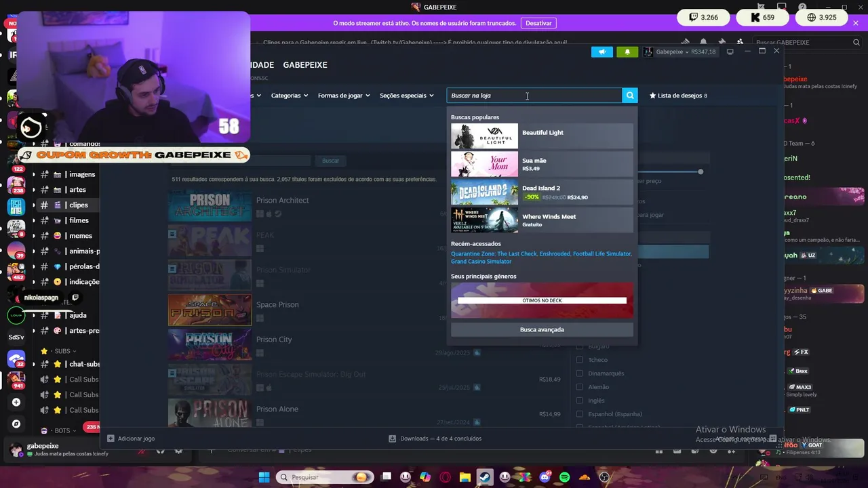Toggle Alemão language checkbox
Screen dimensions: 868x488
tap(579, 387)
